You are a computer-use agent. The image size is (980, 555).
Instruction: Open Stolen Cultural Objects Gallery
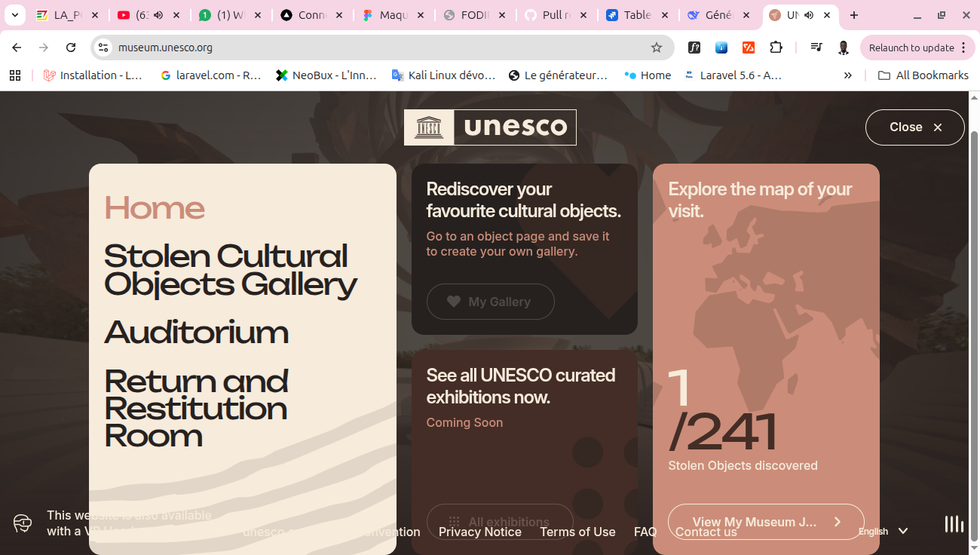(230, 270)
